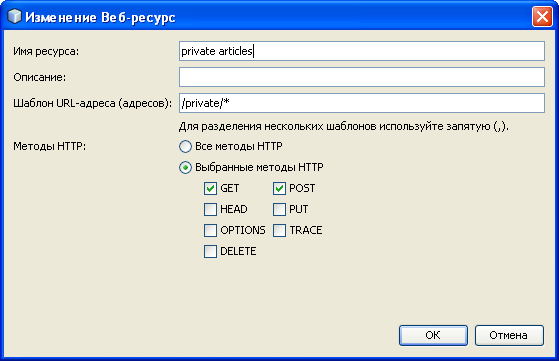Confirm changes with the OK button
This screenshot has height=361, width=559.
pyautogui.click(x=433, y=335)
